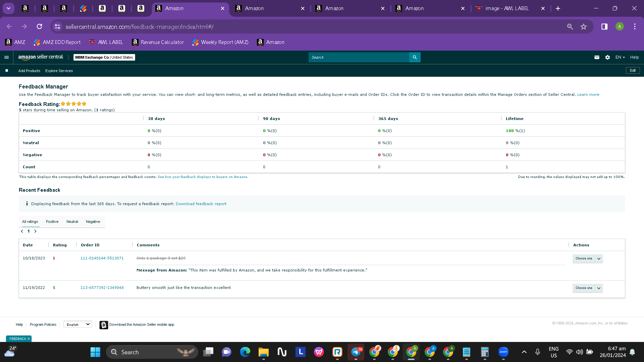The image size is (644, 362).
Task: Click Download feedback report link
Action: 201,204
